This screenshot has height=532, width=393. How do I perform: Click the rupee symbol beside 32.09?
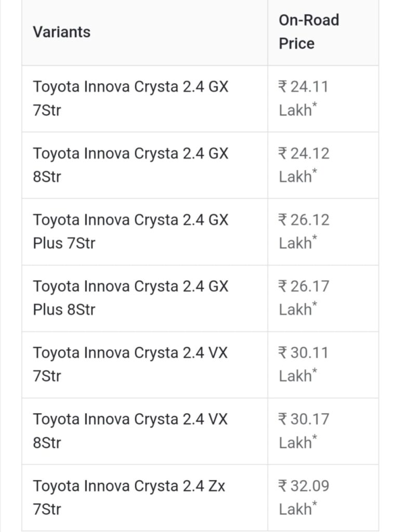click(x=283, y=486)
